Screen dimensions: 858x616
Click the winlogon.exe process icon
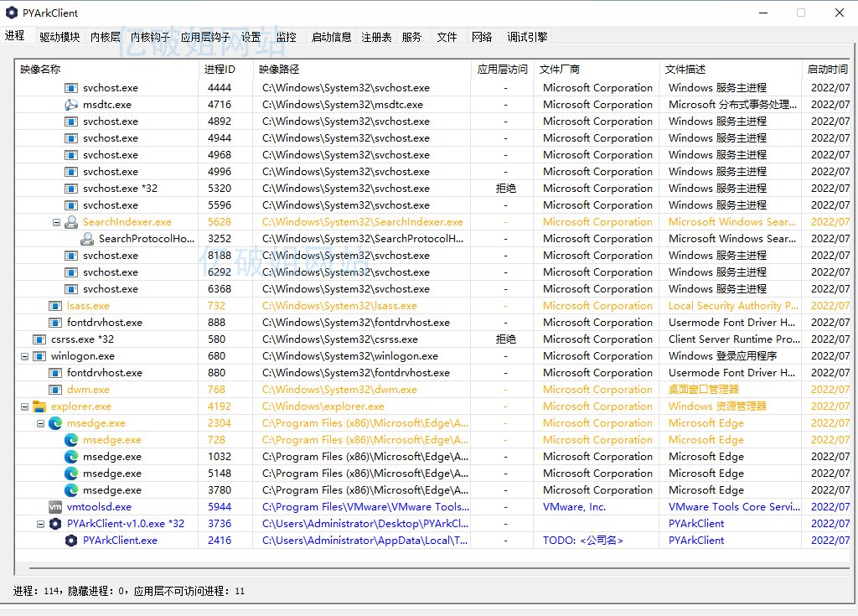click(x=39, y=355)
